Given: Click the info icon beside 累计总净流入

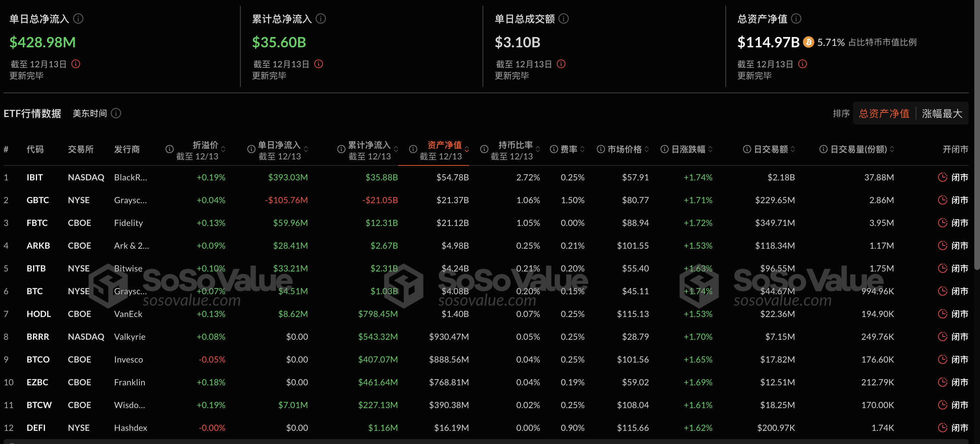Looking at the screenshot, I should pos(320,18).
